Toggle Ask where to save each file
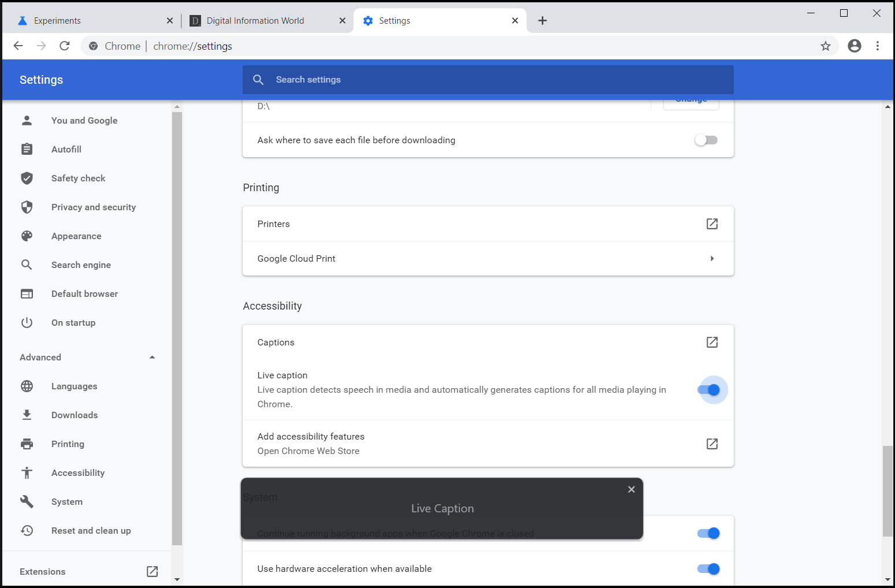This screenshot has width=895, height=588. pyautogui.click(x=706, y=140)
